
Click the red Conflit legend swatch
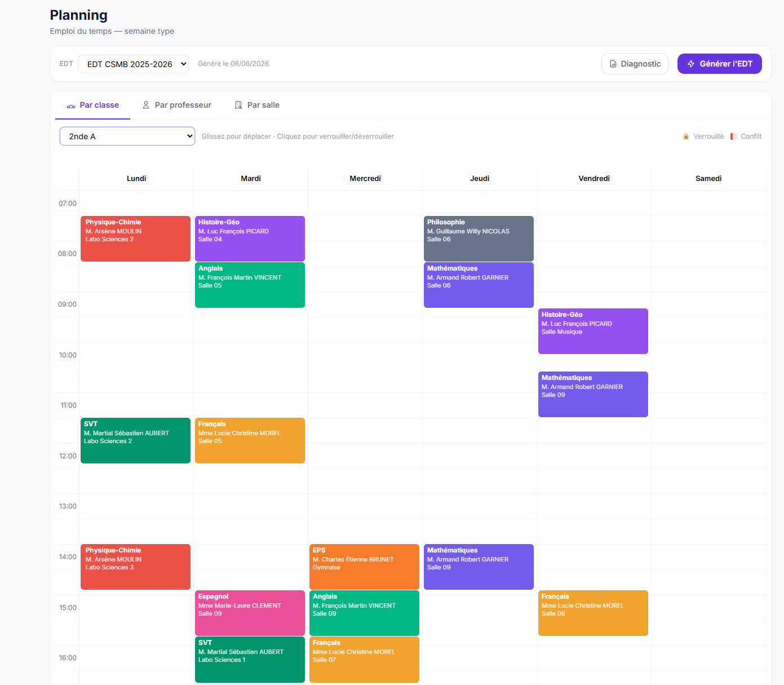(733, 136)
